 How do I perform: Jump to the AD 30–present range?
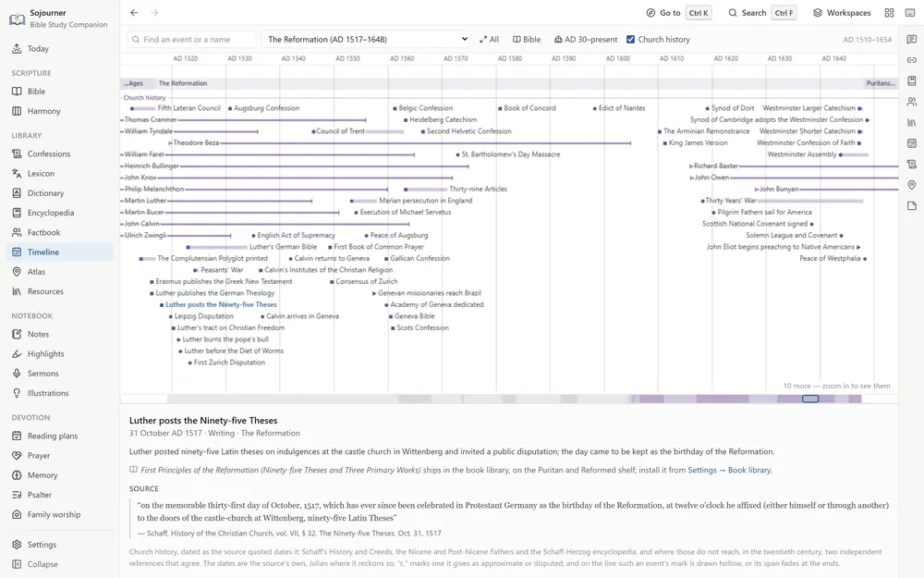coord(586,40)
